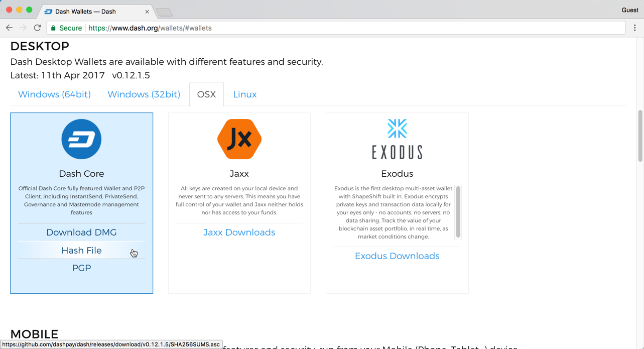Click the Guest profile label
644x349 pixels.
point(630,10)
